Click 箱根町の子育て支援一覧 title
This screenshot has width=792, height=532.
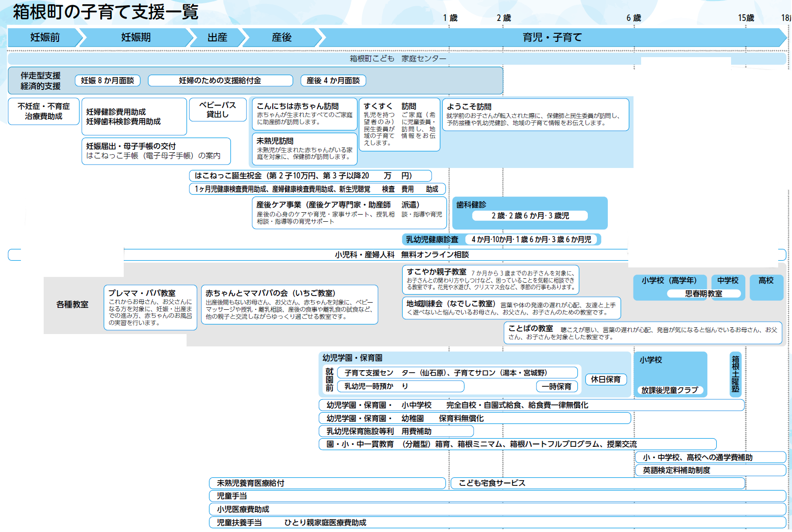pos(106,12)
